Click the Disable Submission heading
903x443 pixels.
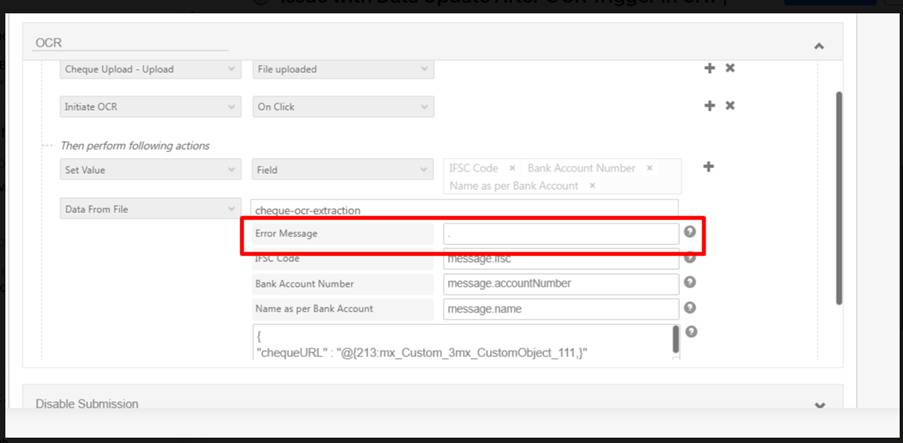(87, 404)
